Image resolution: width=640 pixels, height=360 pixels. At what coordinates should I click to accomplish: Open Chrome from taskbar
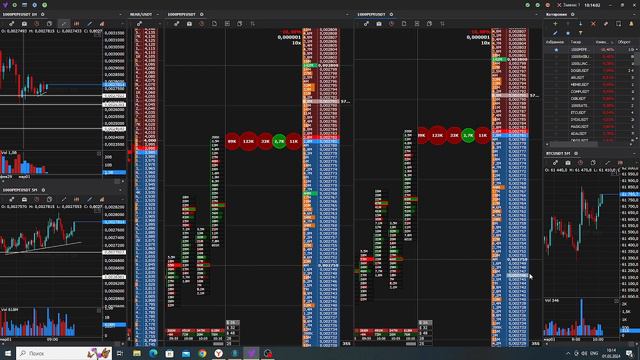tap(202, 353)
